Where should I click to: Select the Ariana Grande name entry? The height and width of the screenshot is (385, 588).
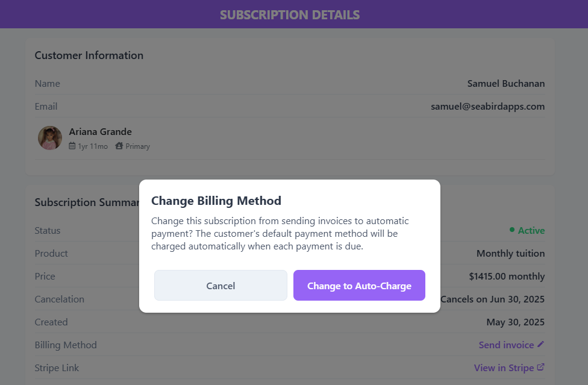pyautogui.click(x=100, y=131)
